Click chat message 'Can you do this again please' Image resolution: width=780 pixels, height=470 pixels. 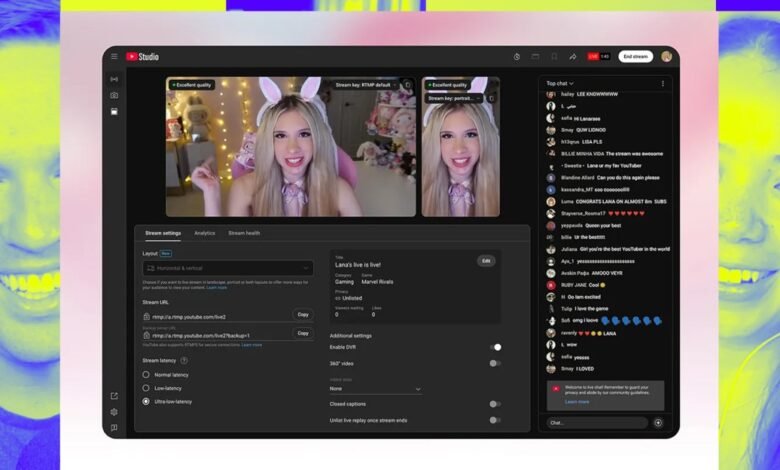pyautogui.click(x=628, y=178)
